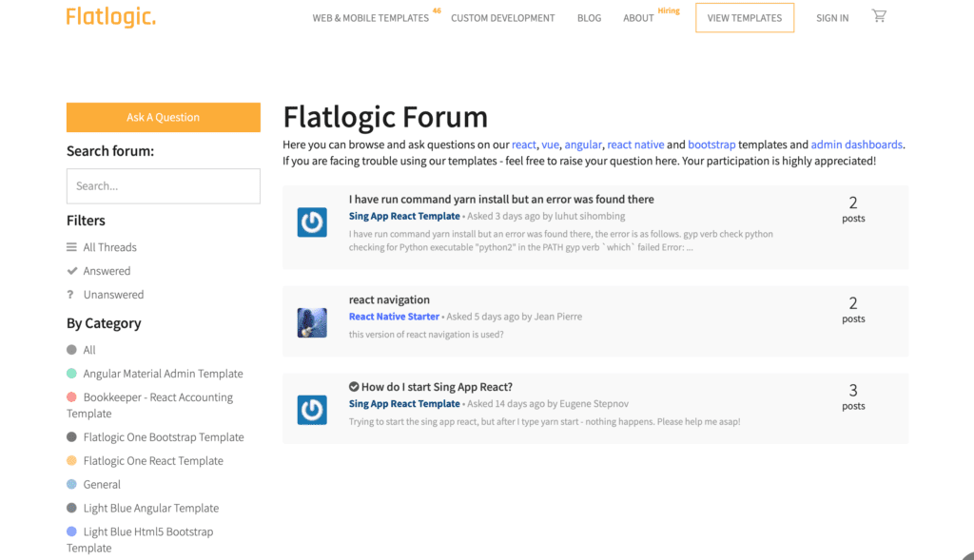Follow the 'react' link in forum intro

coord(524,145)
